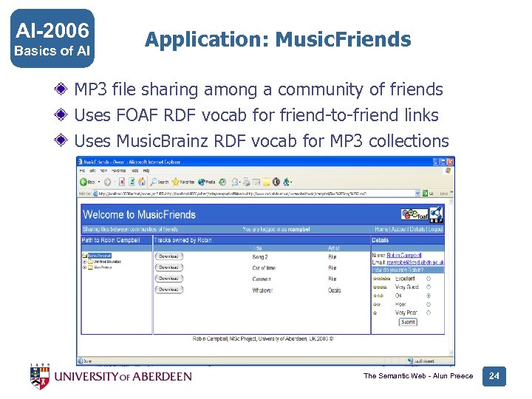
Task: Select the Very Good rating radio button
Action: click(x=429, y=287)
